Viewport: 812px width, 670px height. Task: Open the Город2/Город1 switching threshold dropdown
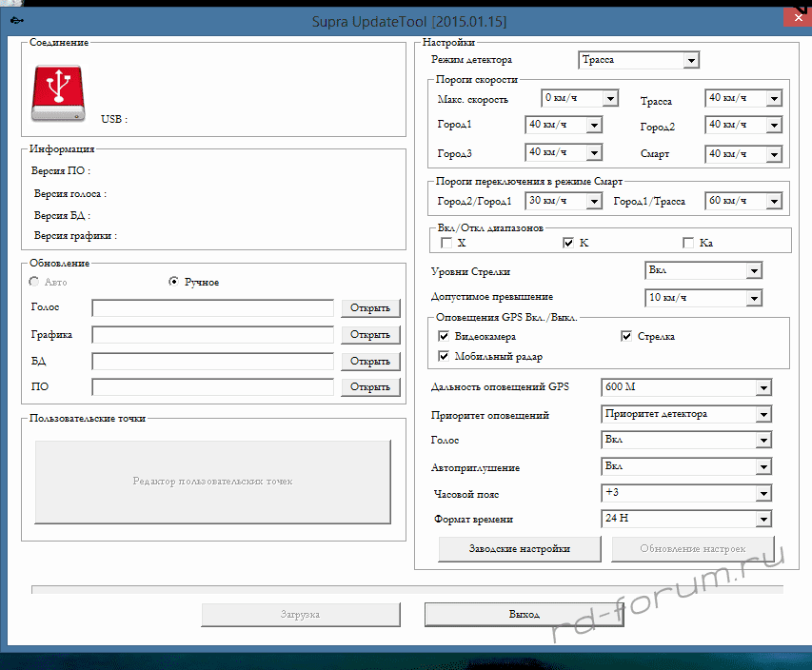(564, 201)
